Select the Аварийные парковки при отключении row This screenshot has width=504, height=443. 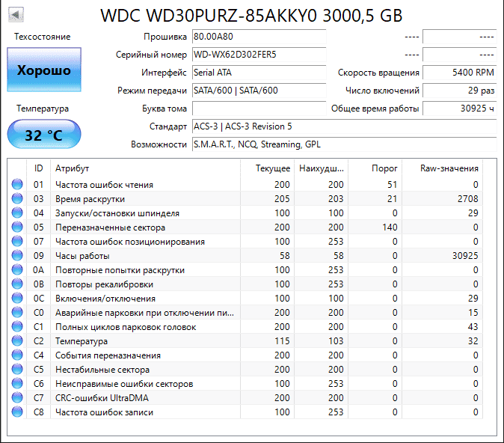click(245, 312)
